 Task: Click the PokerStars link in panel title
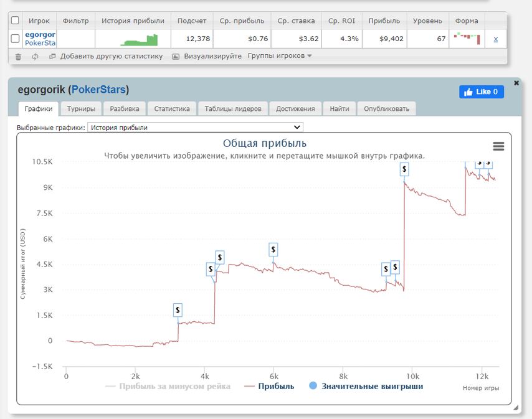[x=98, y=90]
